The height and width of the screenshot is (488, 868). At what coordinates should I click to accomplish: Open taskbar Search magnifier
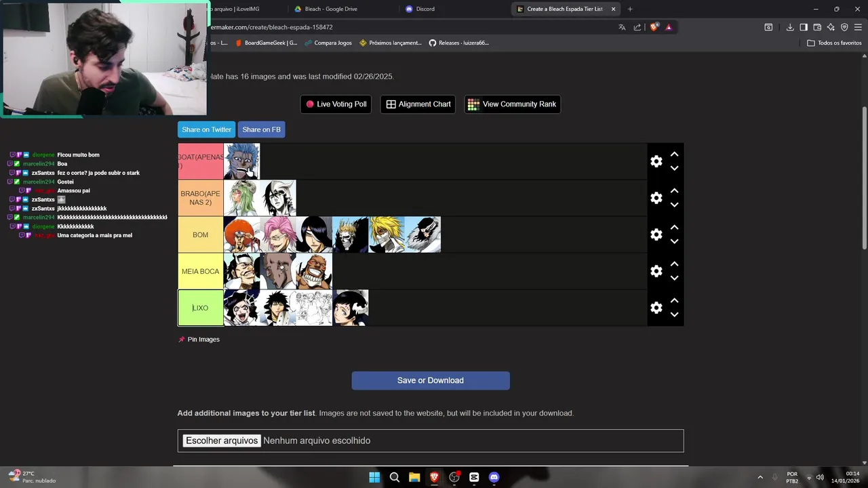tap(394, 477)
